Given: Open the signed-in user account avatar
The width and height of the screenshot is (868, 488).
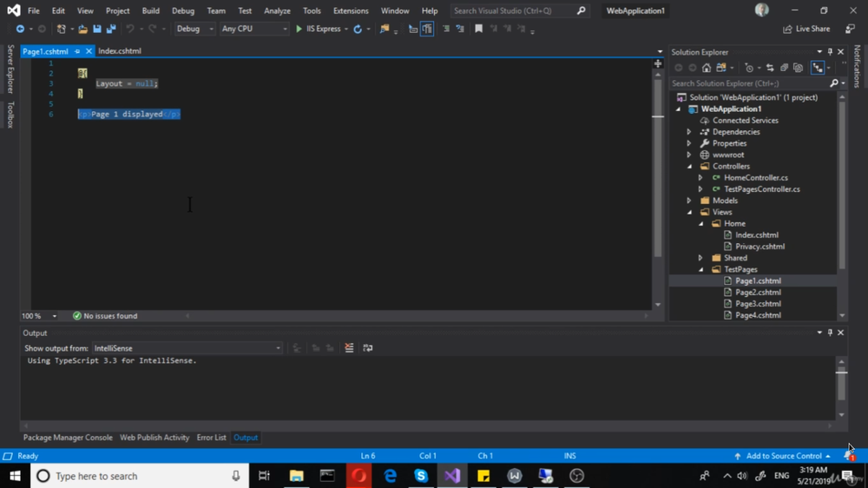Looking at the screenshot, I should click(762, 10).
